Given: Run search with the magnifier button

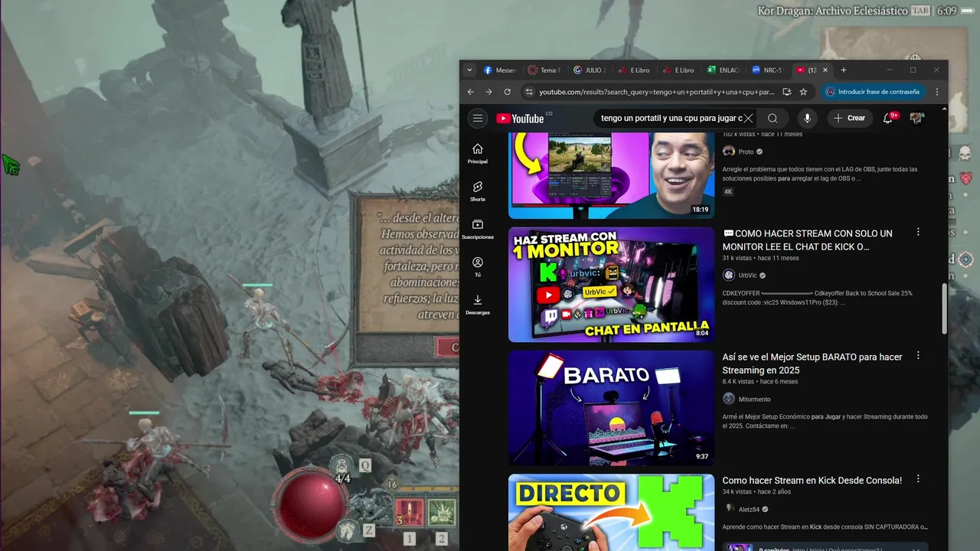Looking at the screenshot, I should pos(773,118).
